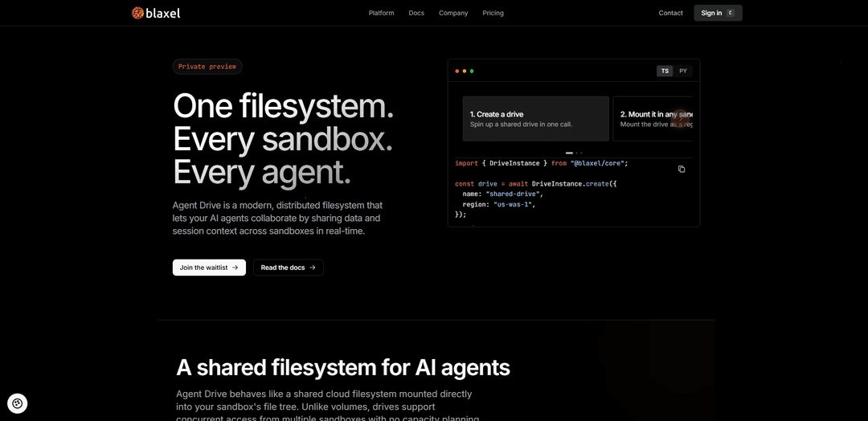Click the active carousel indicator dot
Image resolution: width=868 pixels, height=421 pixels.
pos(569,153)
